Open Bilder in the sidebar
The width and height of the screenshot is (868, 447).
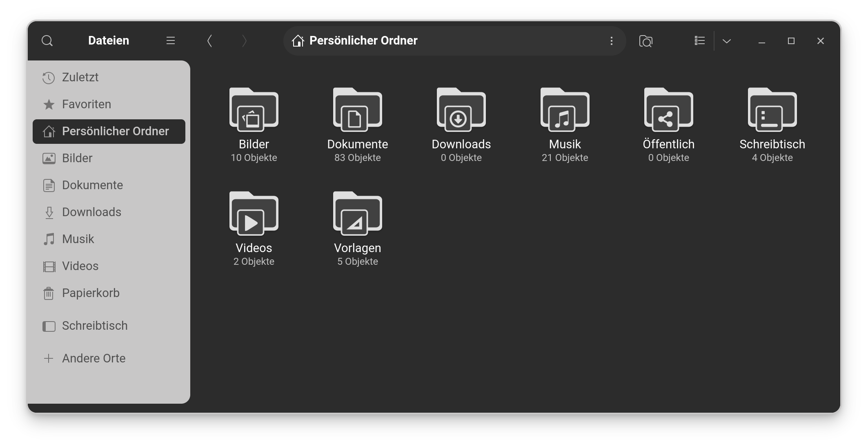pyautogui.click(x=109, y=158)
